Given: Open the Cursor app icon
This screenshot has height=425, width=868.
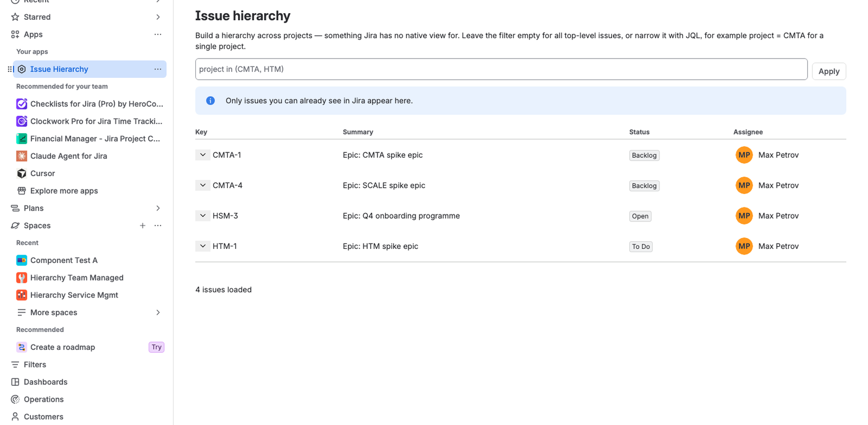Looking at the screenshot, I should [x=22, y=174].
